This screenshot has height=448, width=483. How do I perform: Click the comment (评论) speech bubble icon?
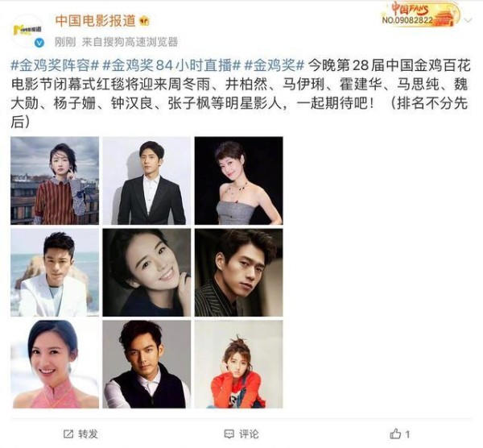(x=229, y=434)
